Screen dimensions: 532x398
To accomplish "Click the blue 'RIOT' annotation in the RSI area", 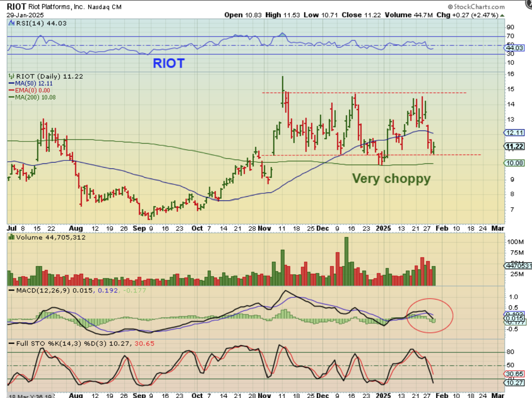I will [x=168, y=63].
